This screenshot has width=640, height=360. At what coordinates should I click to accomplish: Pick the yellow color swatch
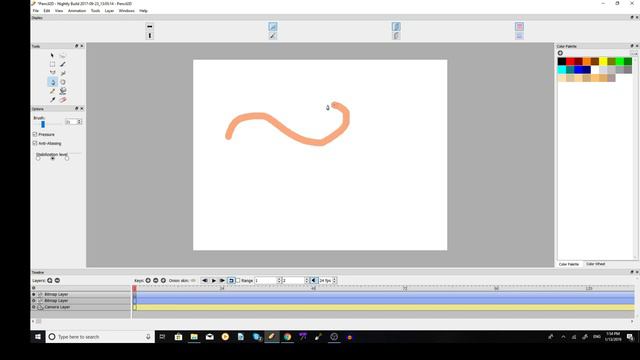coord(603,62)
